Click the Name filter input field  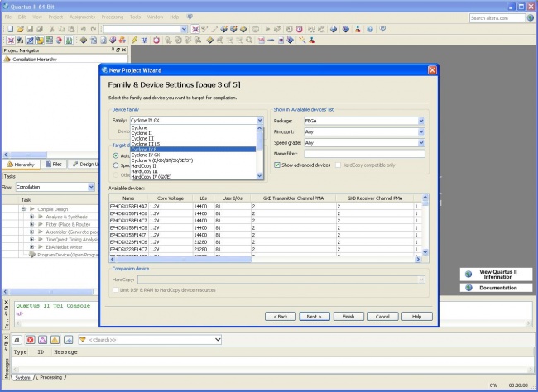tap(365, 154)
